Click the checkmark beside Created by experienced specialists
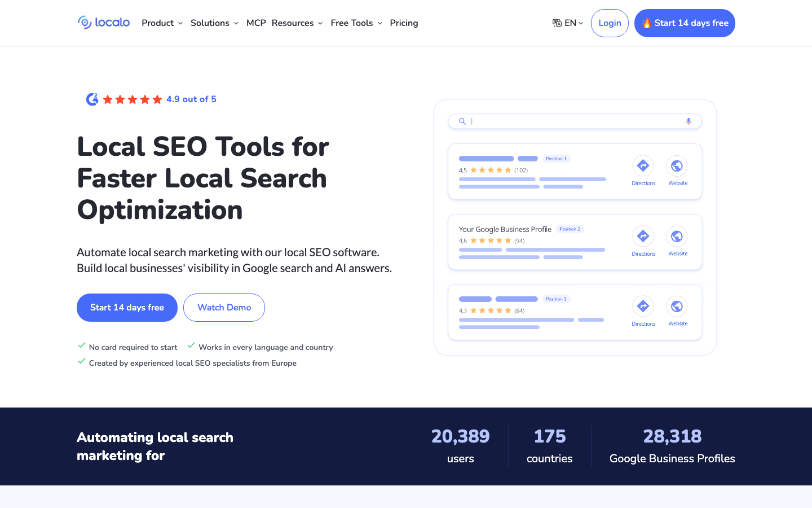This screenshot has height=508, width=812. click(x=82, y=361)
